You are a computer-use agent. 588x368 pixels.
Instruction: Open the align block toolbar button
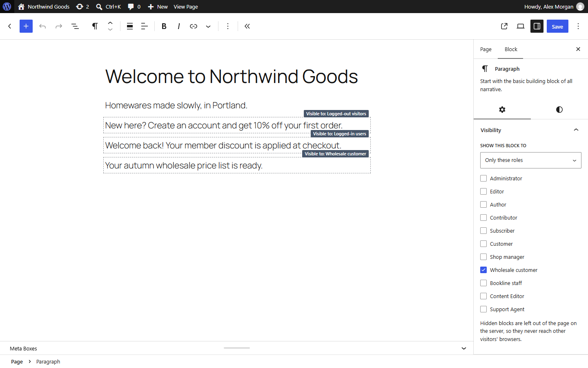pos(130,26)
